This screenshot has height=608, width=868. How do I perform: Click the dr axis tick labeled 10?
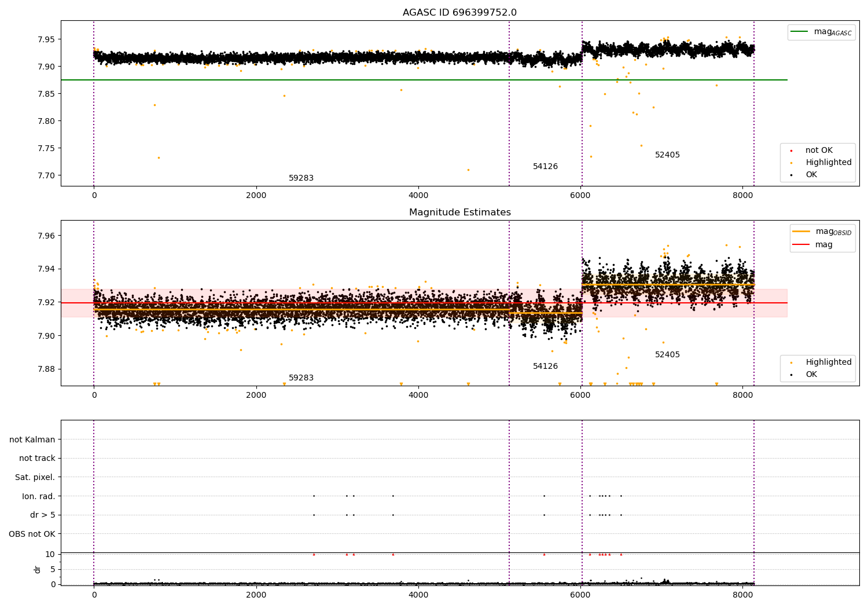tap(50, 555)
